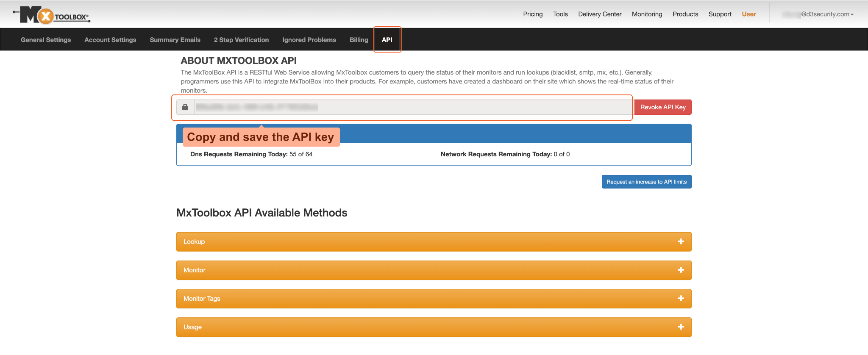The height and width of the screenshot is (355, 868).
Task: Click the plus icon on Lookup row
Action: (681, 241)
